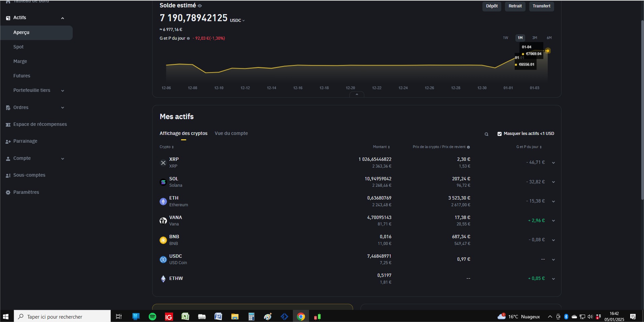Switch to Vue du compte tab

tap(231, 134)
